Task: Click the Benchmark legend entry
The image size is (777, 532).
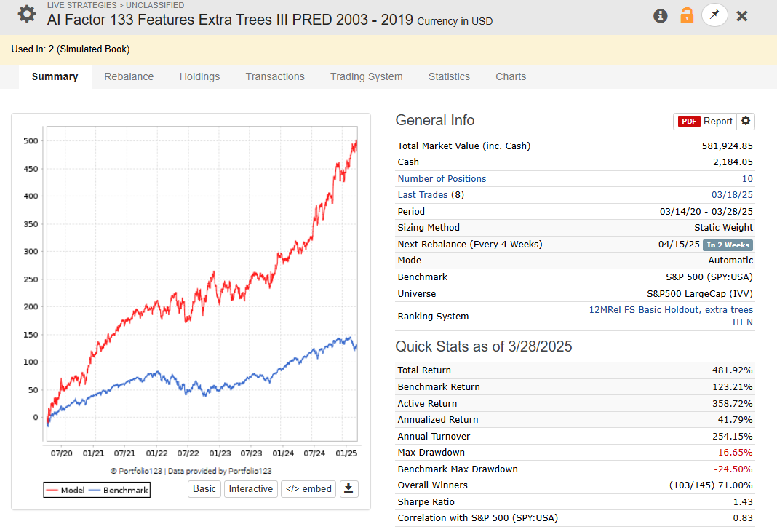Action: [119, 490]
